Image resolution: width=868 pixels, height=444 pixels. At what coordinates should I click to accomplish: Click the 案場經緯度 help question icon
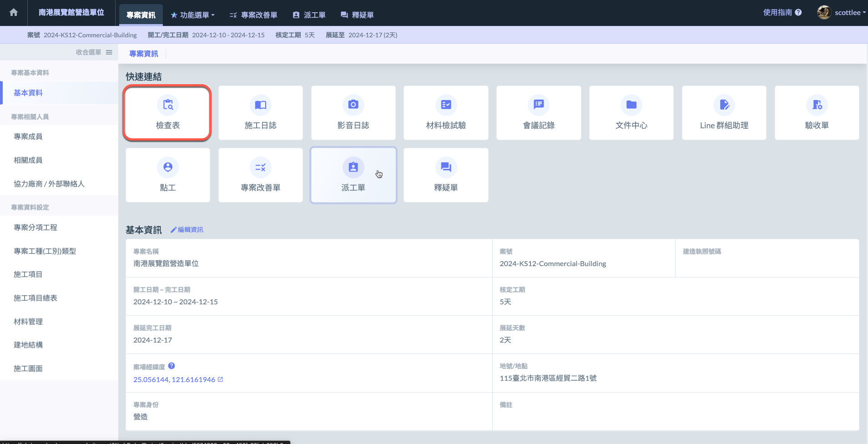(172, 366)
